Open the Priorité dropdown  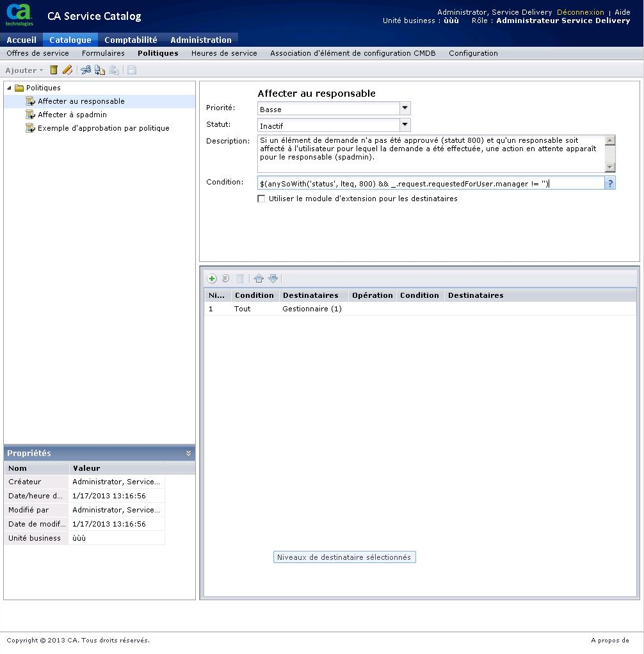coord(404,109)
